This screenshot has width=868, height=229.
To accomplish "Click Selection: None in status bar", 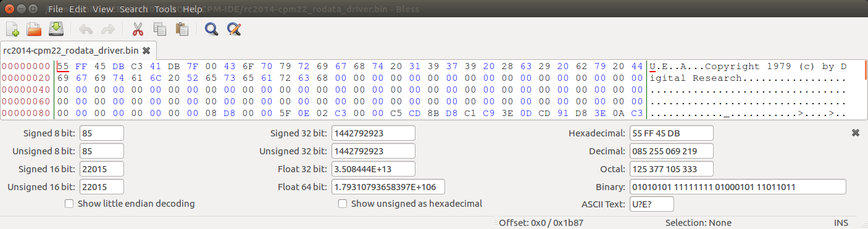I will [698, 223].
